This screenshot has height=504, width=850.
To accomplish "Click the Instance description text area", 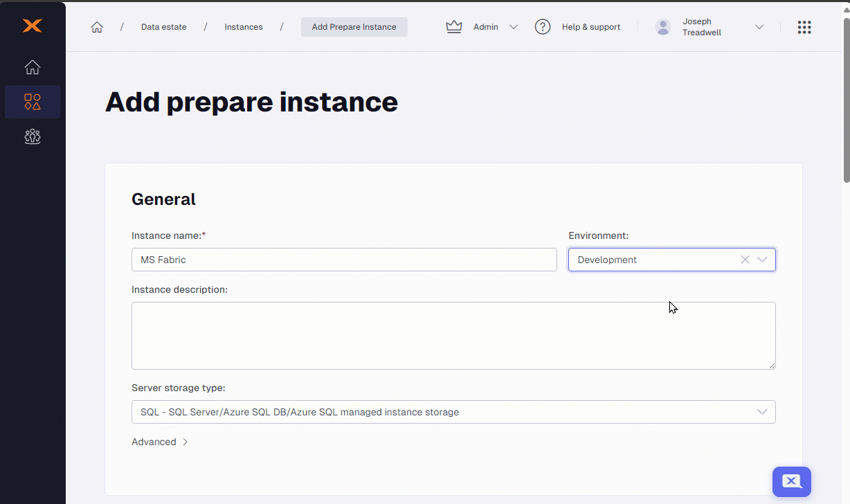I will click(x=453, y=335).
